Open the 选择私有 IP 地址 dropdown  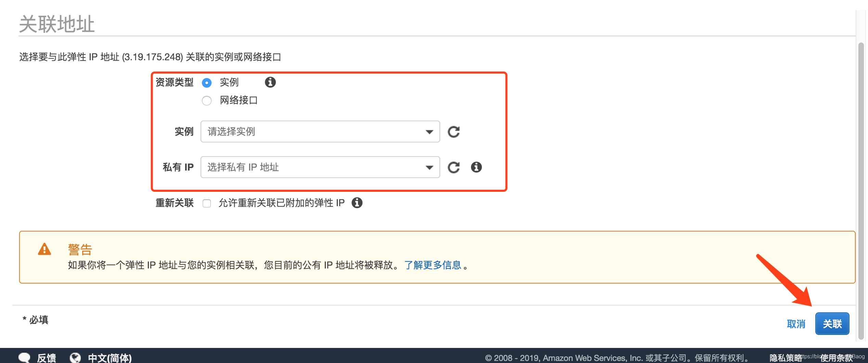tap(320, 167)
